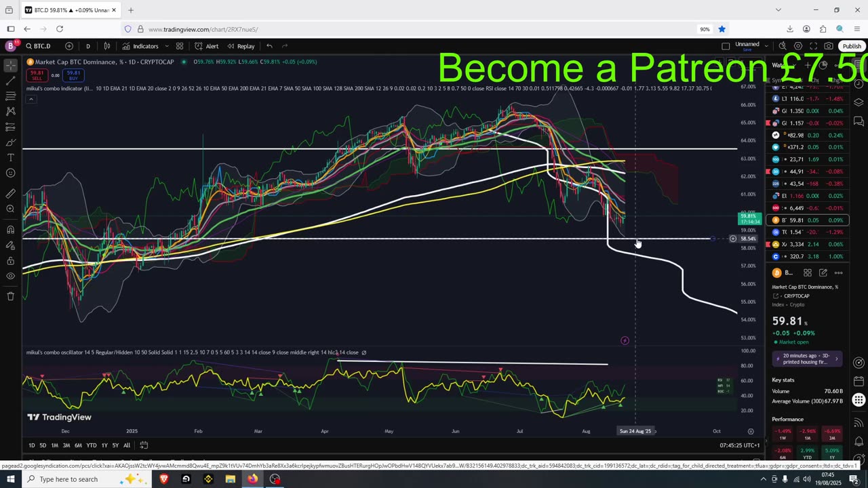Select the trend line drawing tool
Image resolution: width=868 pixels, height=488 pixels.
(11, 81)
